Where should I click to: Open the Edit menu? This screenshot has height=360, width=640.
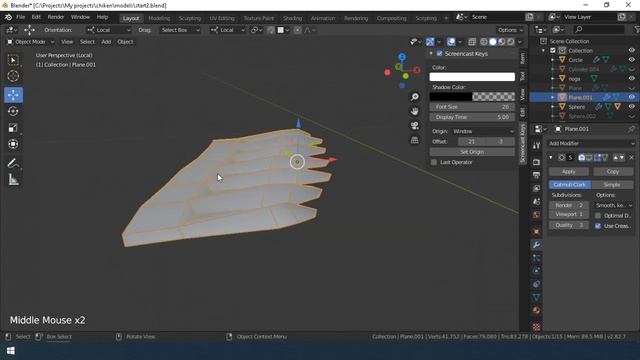tap(36, 17)
